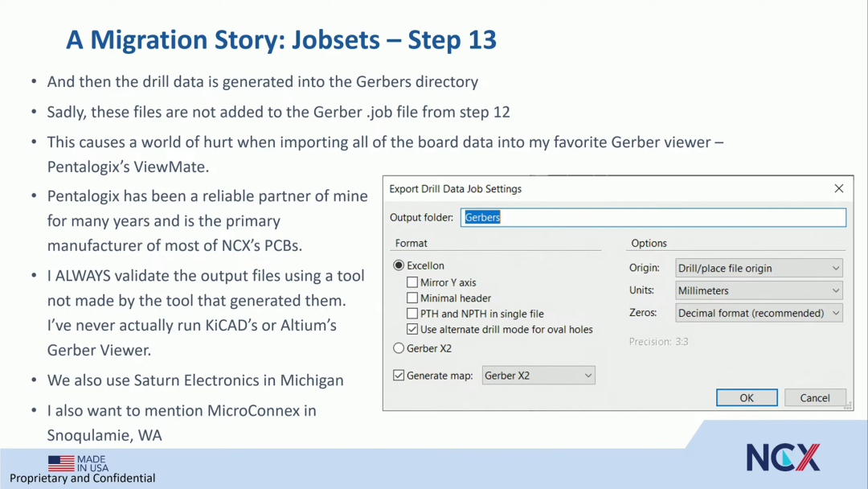
Task: Click the 'Options' section label
Action: click(x=649, y=243)
